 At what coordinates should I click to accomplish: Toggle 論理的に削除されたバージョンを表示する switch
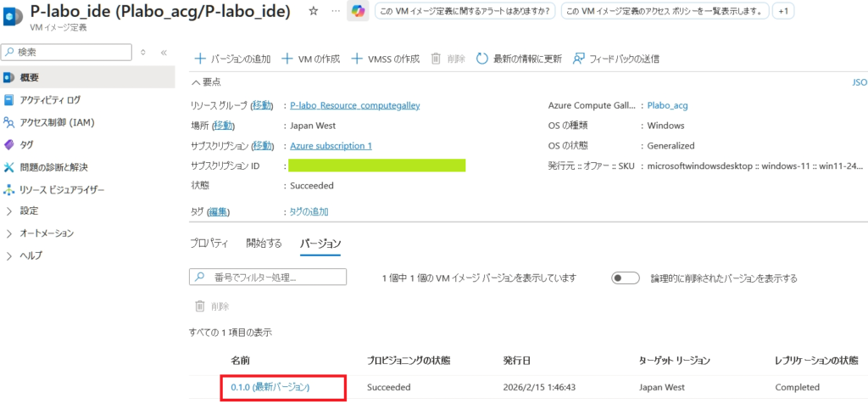625,278
